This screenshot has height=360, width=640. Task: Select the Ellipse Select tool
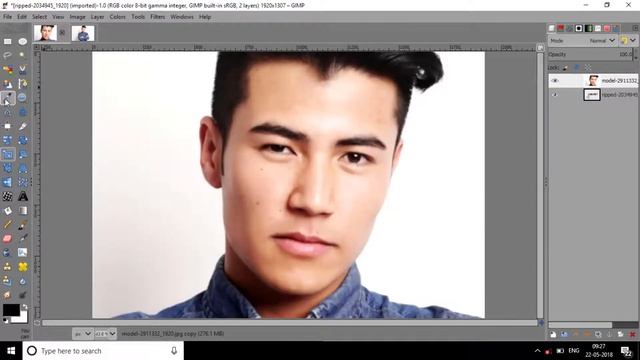22,41
